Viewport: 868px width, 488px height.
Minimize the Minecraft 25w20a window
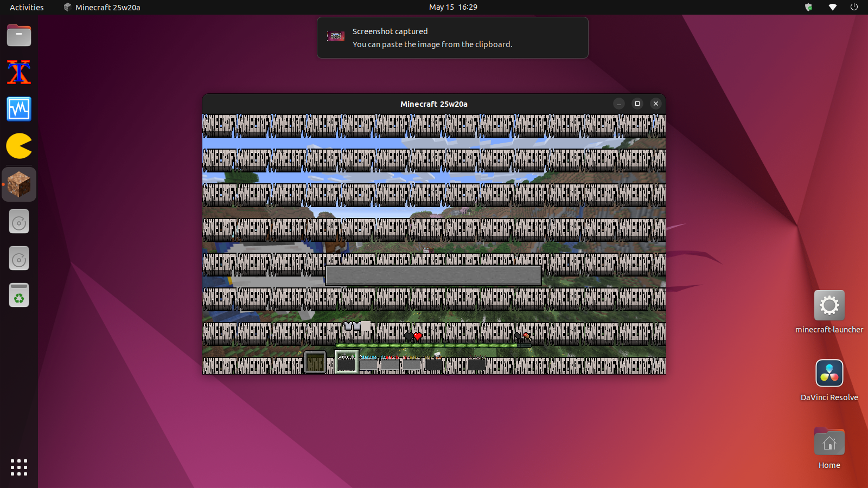coord(619,104)
